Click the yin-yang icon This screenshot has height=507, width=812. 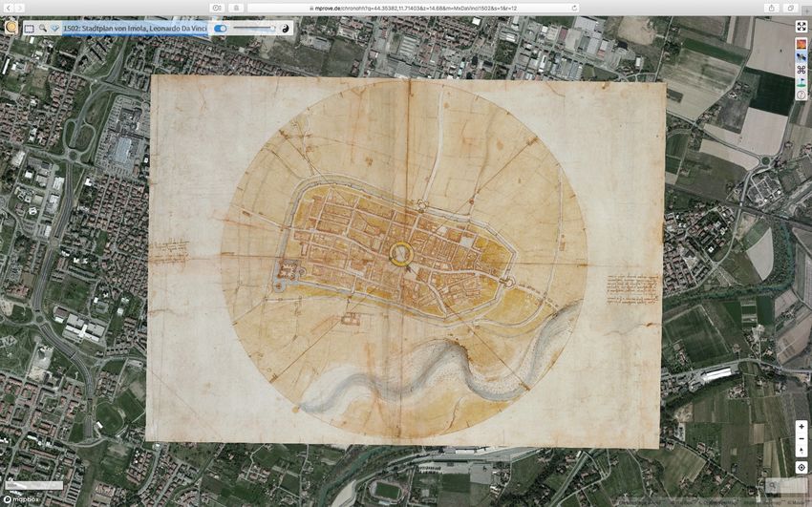(286, 29)
